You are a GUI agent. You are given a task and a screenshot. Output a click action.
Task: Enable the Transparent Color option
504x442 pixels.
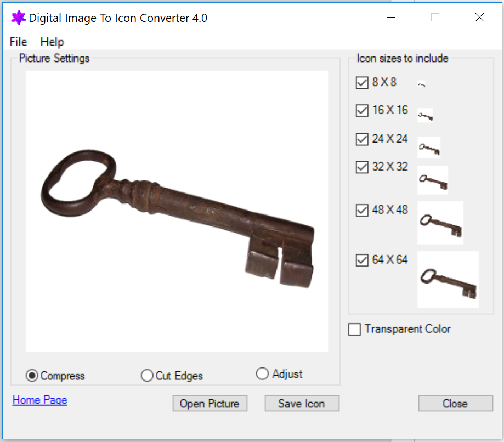click(x=354, y=329)
